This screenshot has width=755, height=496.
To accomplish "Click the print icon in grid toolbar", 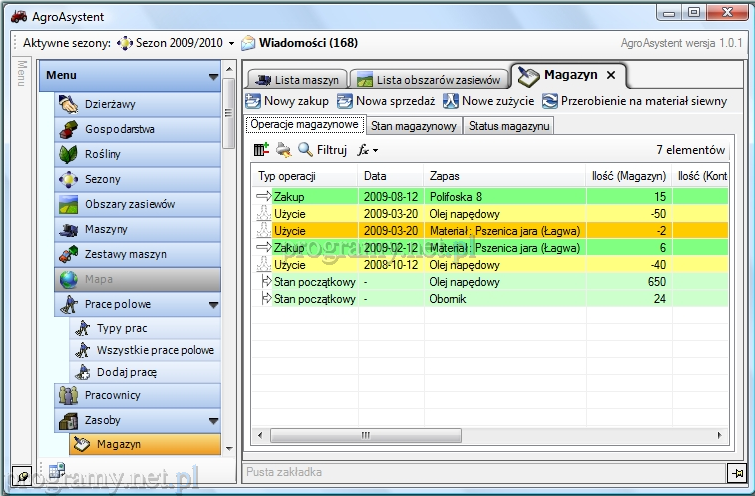I will pyautogui.click(x=283, y=150).
